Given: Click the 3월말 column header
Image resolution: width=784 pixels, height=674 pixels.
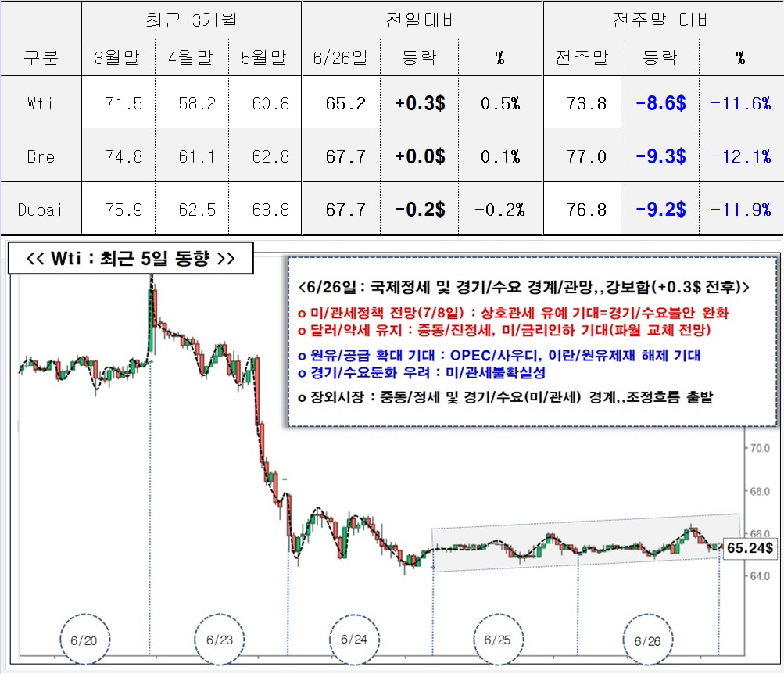Looking at the screenshot, I should coord(118,57).
